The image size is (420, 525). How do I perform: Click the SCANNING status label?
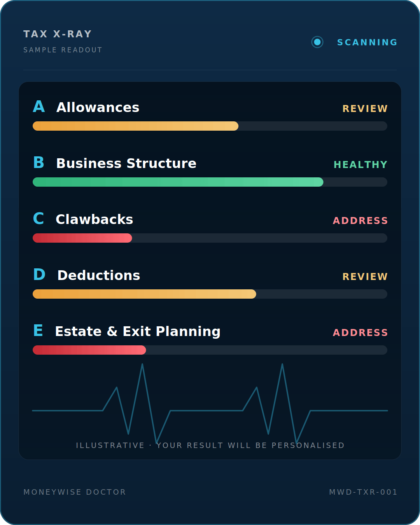(367, 42)
